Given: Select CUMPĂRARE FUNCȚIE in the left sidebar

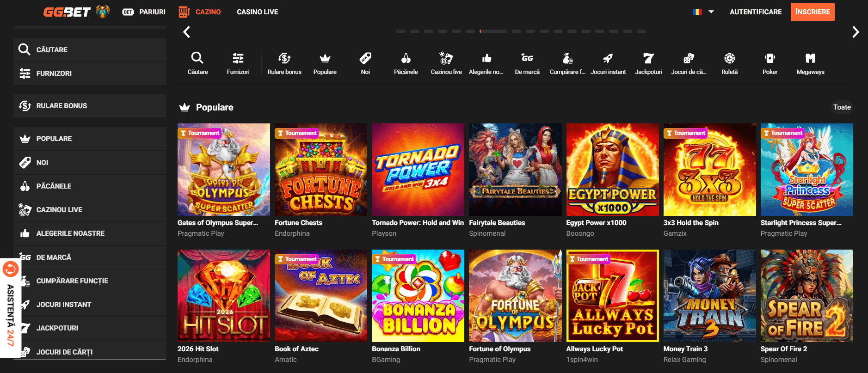Looking at the screenshot, I should point(90,281).
